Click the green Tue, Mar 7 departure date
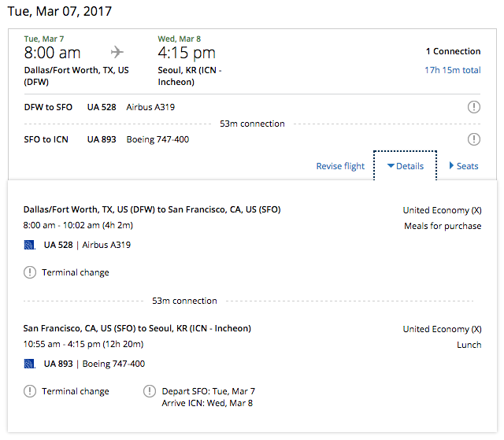504x440 pixels. pyautogui.click(x=44, y=39)
